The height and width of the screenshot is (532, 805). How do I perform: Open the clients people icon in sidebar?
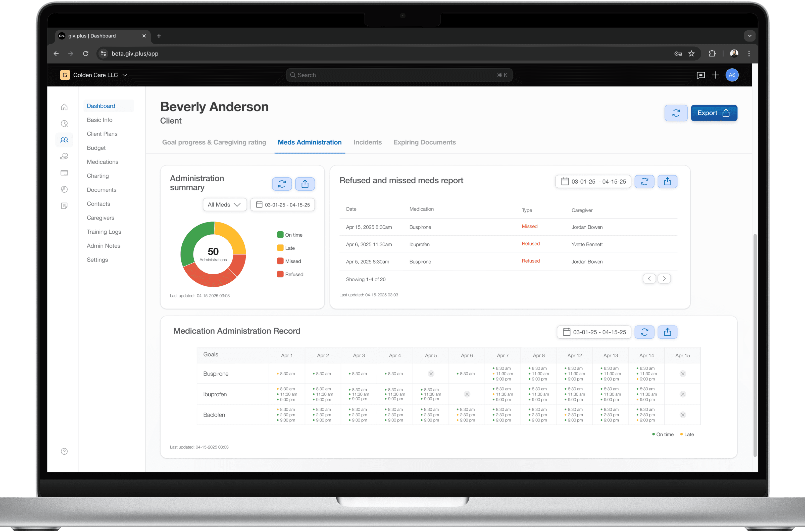[64, 140]
